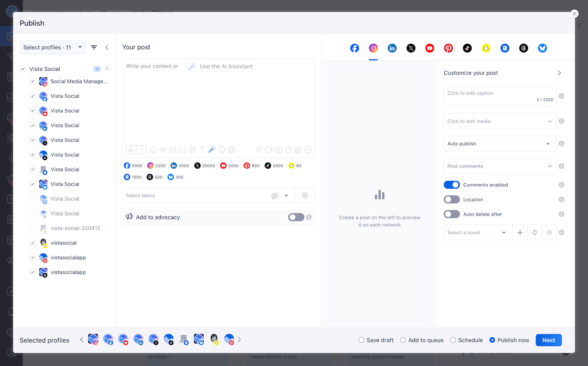Click the camera photo icon
588x366 pixels.
[x=279, y=150]
